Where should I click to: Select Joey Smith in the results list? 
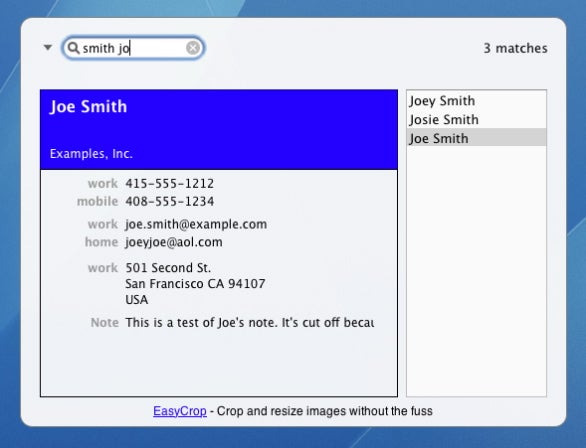[476, 101]
